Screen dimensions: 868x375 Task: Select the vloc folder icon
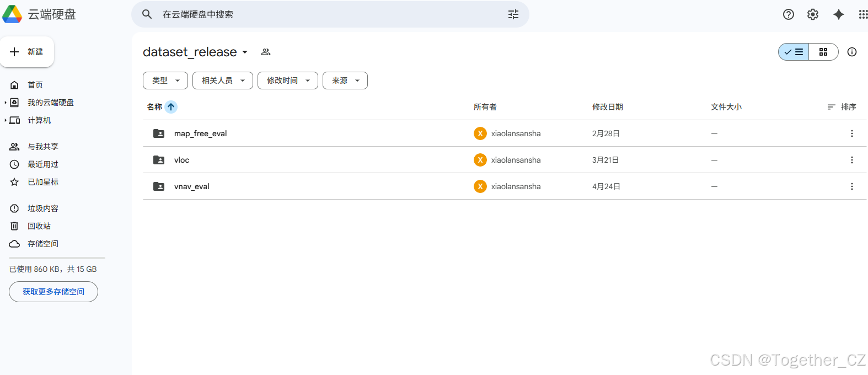159,160
